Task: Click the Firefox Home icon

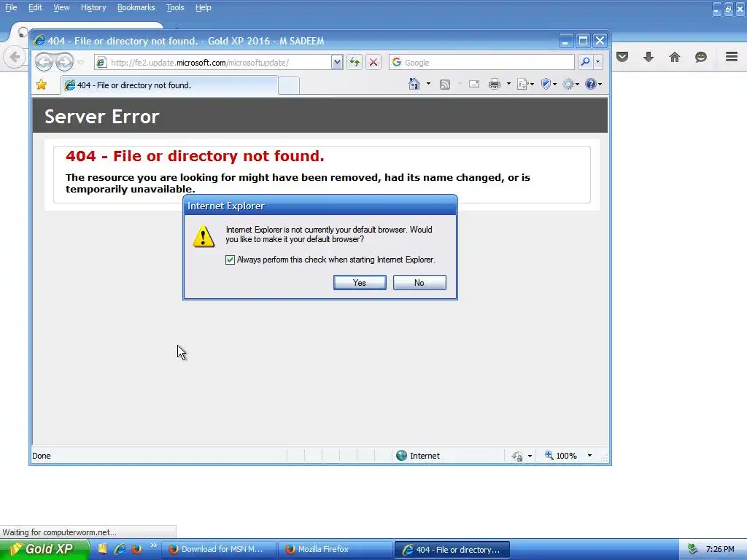Action: (675, 57)
